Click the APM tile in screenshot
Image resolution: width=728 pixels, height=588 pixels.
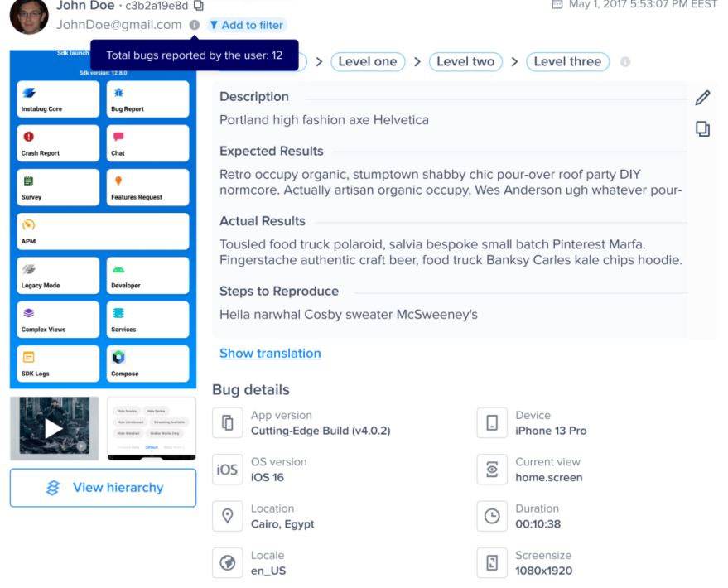point(103,231)
